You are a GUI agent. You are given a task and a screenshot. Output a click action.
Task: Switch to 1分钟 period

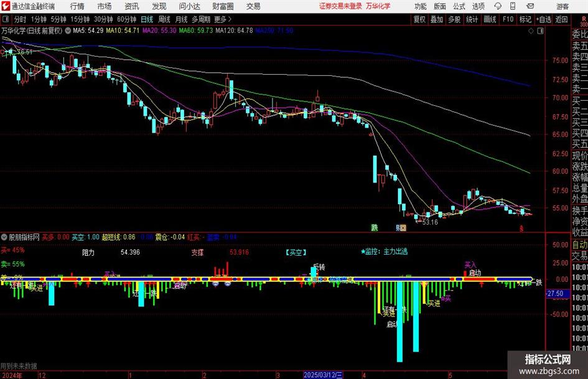click(x=39, y=19)
